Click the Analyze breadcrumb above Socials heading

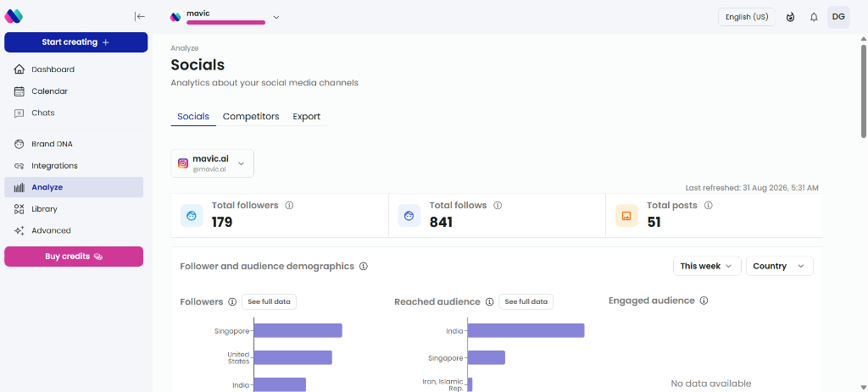[184, 48]
